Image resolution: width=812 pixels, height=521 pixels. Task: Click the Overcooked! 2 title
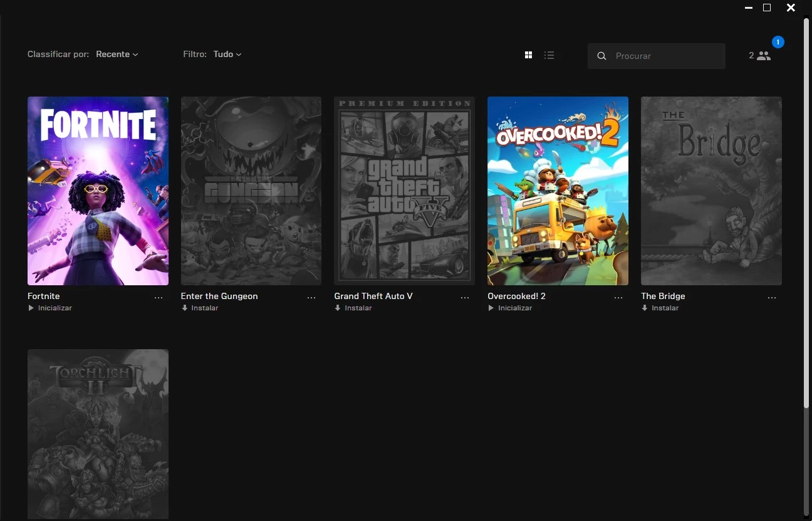point(517,296)
